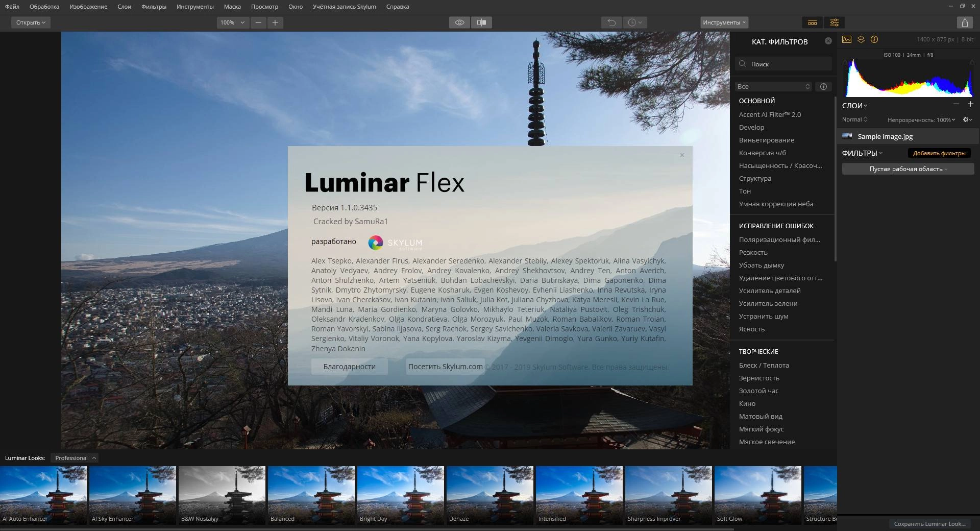Screen dimensions: 980x531
Task: Open the Professional looks category dropdown
Action: (75, 458)
